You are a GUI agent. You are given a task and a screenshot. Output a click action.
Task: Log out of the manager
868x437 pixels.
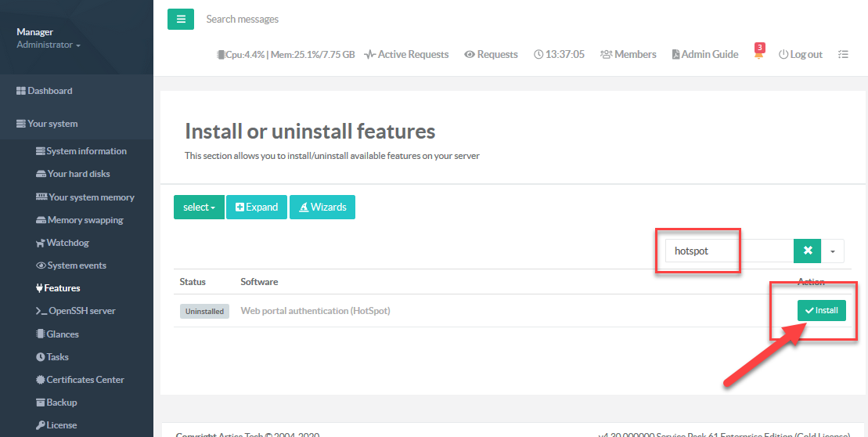click(800, 55)
